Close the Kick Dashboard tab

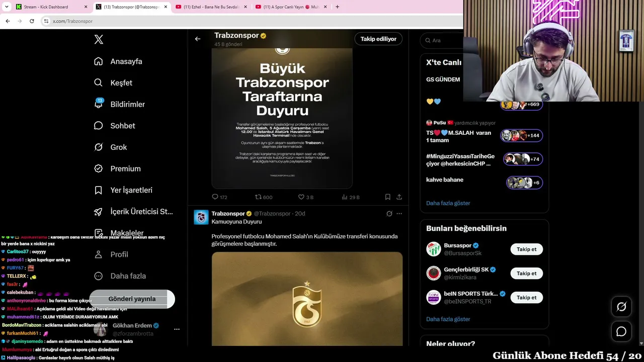[x=86, y=7]
